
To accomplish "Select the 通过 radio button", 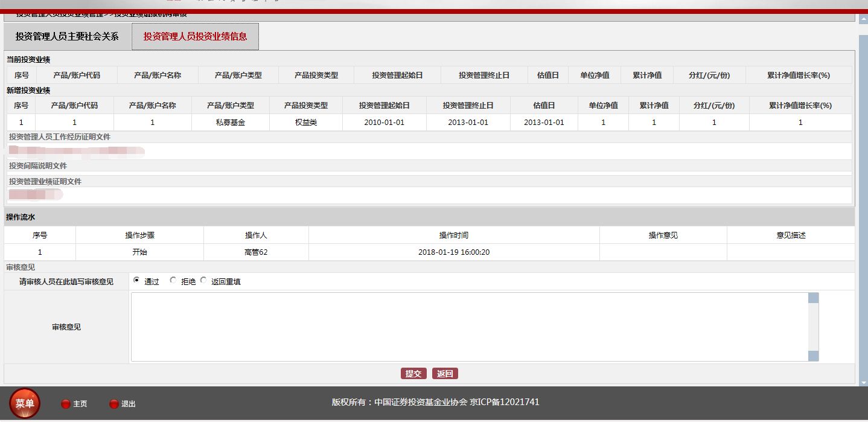I will 136,280.
